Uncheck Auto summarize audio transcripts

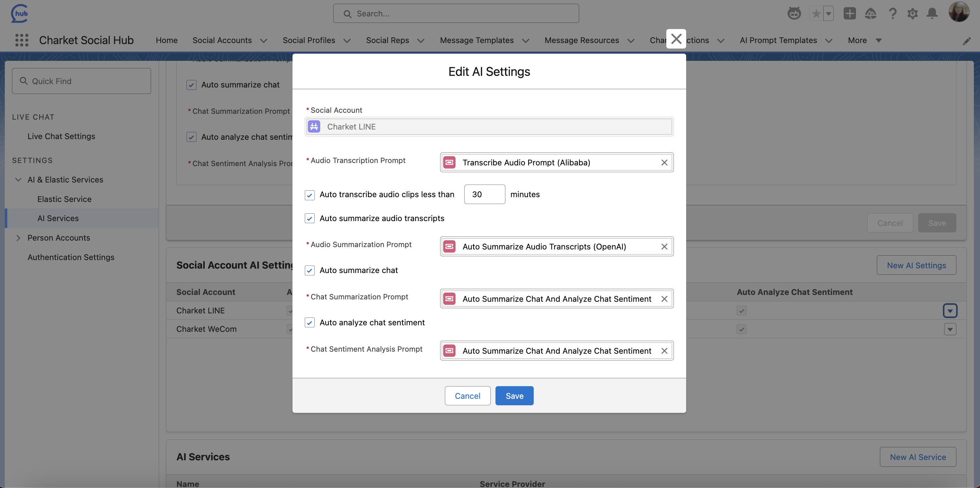310,218
